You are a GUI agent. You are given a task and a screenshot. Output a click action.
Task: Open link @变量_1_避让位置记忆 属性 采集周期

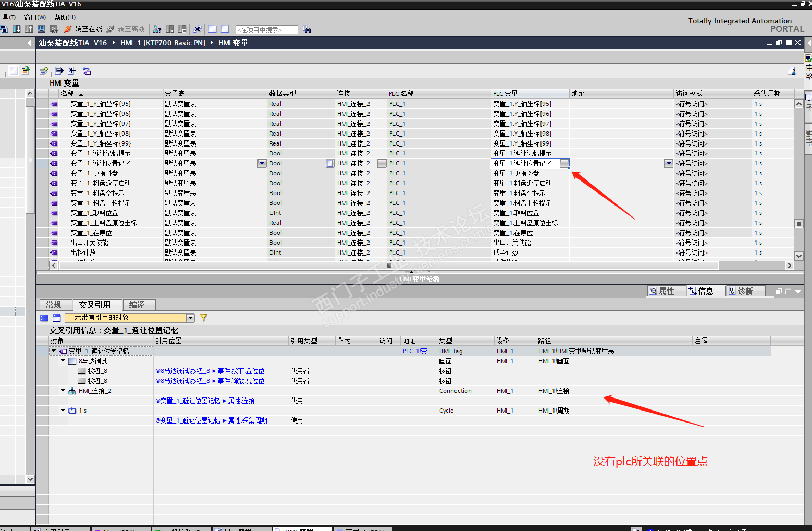coord(212,420)
